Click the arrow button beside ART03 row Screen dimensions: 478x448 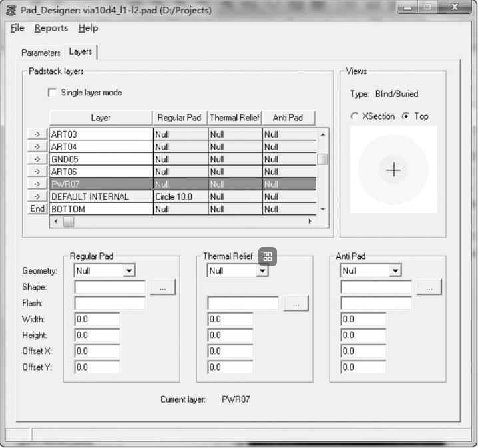click(x=37, y=134)
